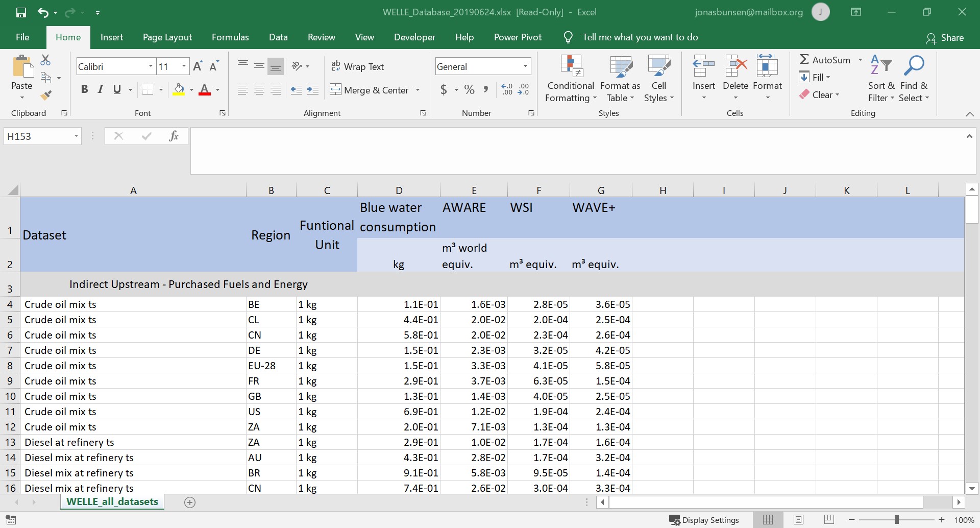Open Name Box dropdown arrow
This screenshot has width=980, height=528.
[76, 136]
